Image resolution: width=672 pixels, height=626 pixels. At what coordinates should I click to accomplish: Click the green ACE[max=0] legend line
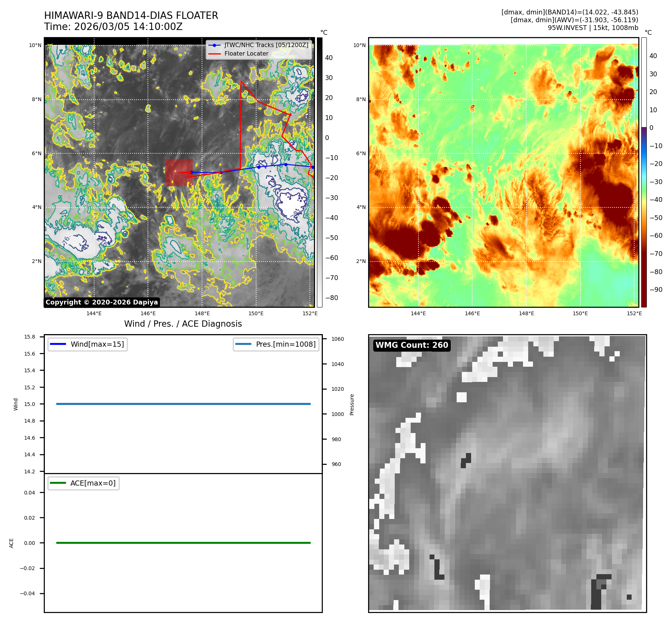(57, 483)
